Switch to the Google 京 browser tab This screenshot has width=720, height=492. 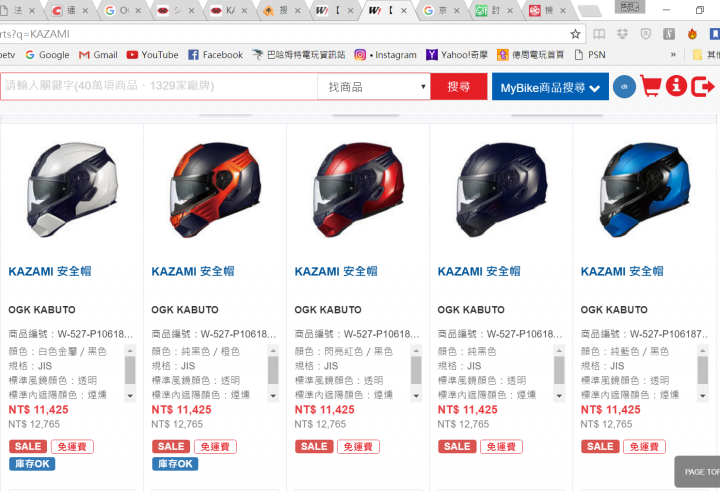coord(441,10)
